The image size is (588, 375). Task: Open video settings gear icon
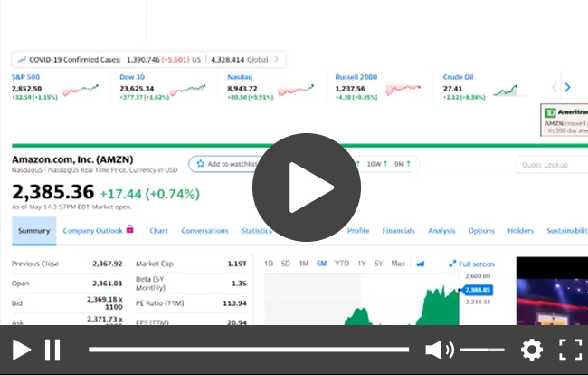coord(531,350)
